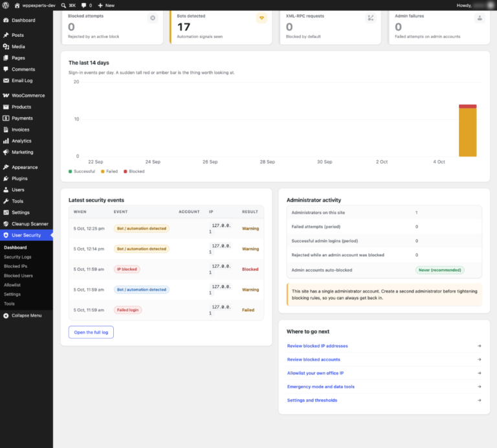Click the amber failed bar in chart

[x=467, y=133]
